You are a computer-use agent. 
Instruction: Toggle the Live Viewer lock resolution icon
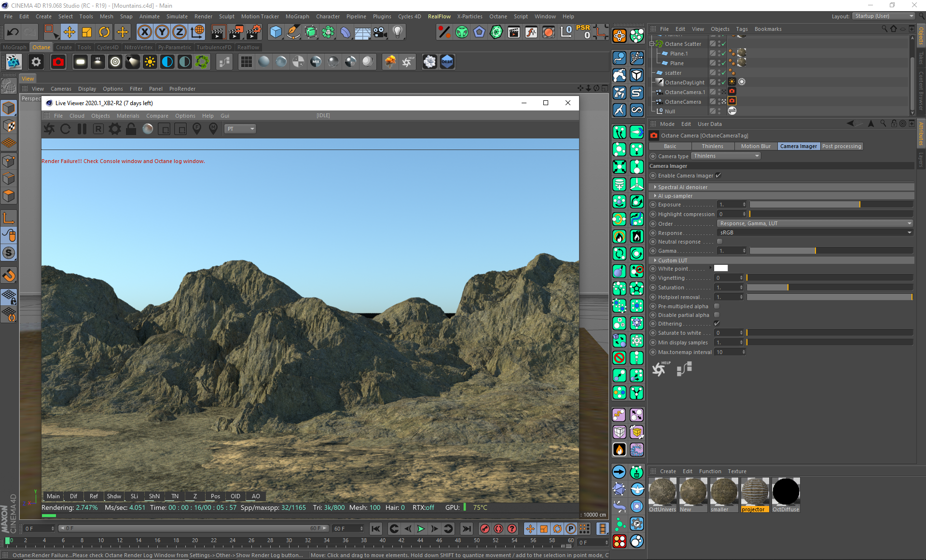(x=131, y=129)
